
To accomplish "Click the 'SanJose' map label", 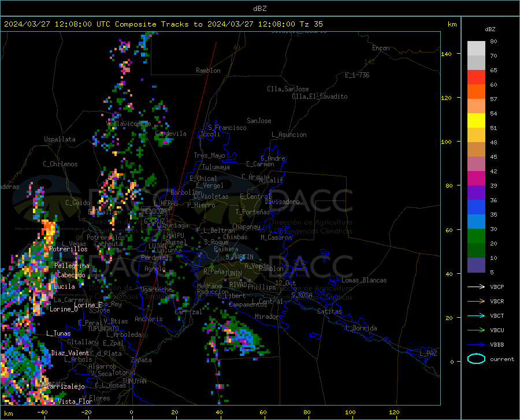I will click(x=259, y=121).
